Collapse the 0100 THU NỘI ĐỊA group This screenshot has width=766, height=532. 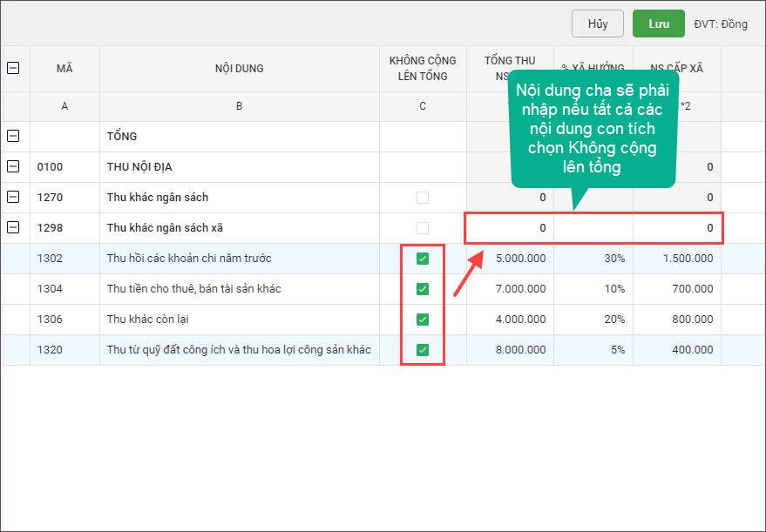click(x=14, y=166)
